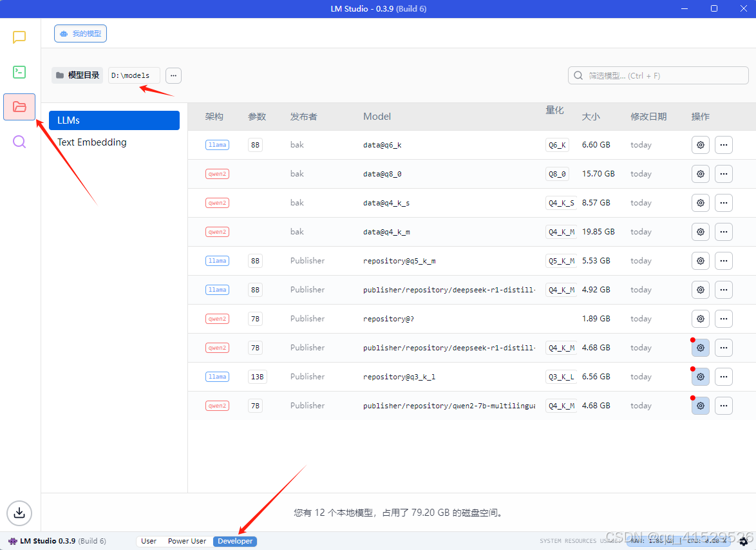Image resolution: width=756 pixels, height=550 pixels.
Task: Select the data@q4_k_s model name
Action: coord(386,203)
